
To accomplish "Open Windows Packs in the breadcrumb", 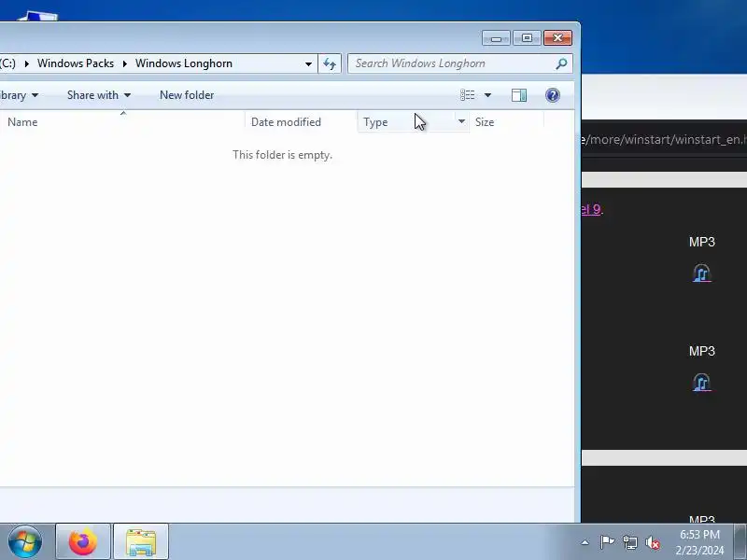I will coord(76,63).
